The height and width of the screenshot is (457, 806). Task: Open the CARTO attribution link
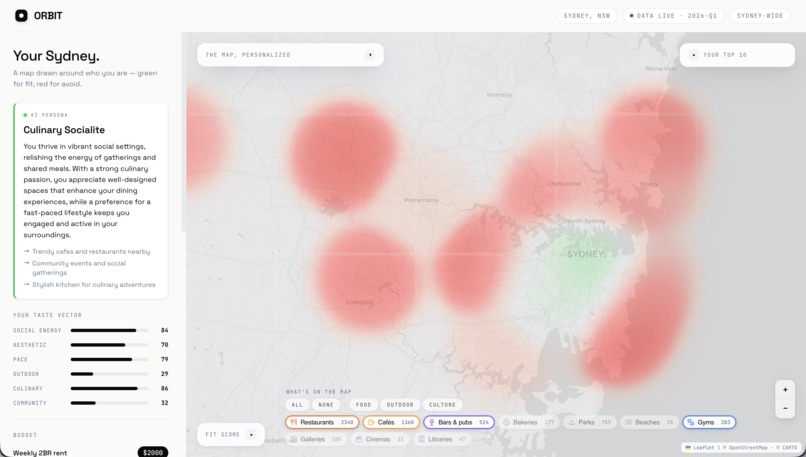click(790, 448)
